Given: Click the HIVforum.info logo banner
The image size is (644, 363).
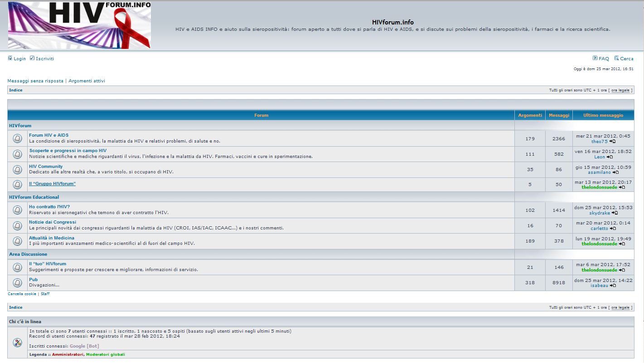Looking at the screenshot, I should (79, 25).
